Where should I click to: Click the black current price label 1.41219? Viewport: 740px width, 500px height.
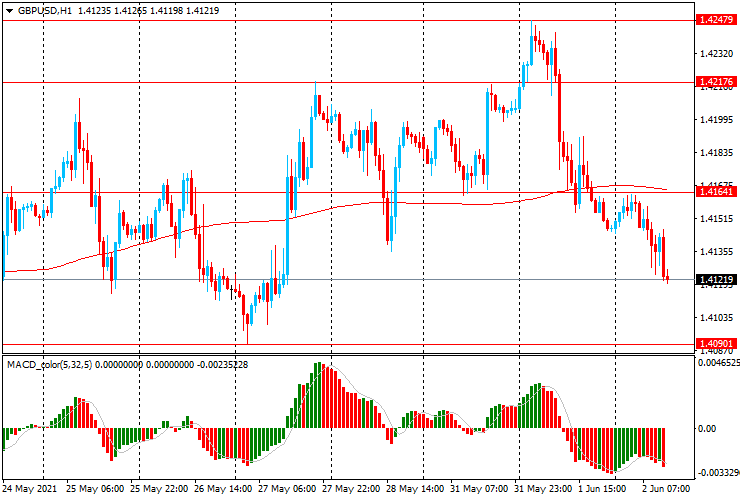pos(716,280)
